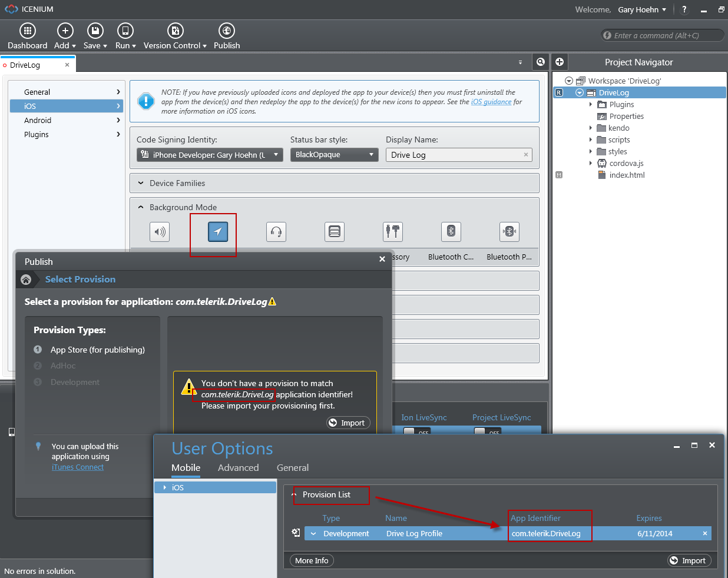Open the Version Control menu
The height and width of the screenshot is (578, 728).
175,36
